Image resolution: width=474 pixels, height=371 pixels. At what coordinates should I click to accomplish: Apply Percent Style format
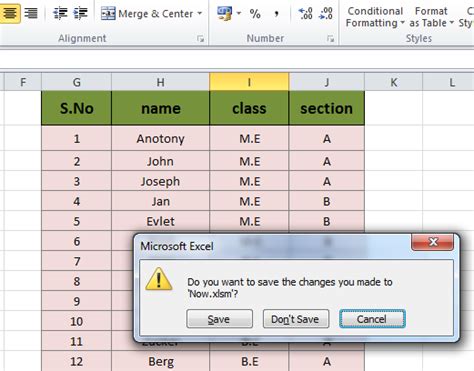[x=255, y=14]
